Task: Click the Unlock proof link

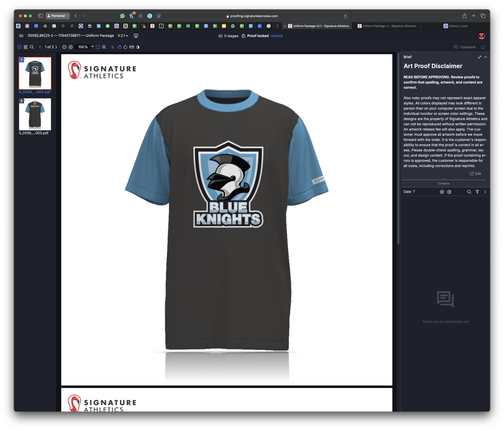Action: coord(277,36)
